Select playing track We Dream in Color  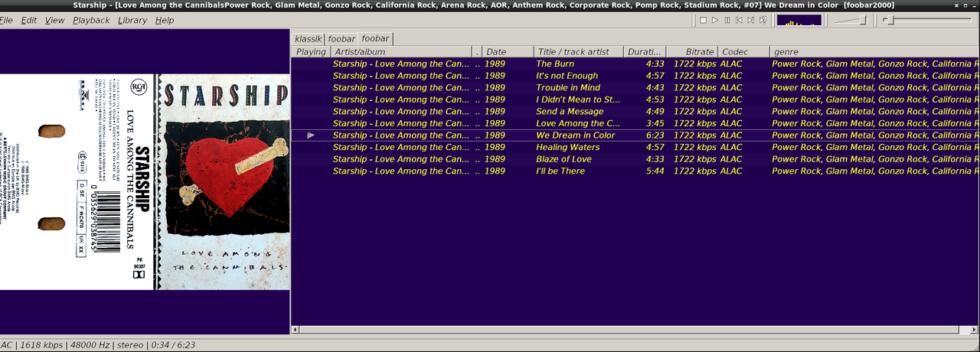click(x=635, y=135)
